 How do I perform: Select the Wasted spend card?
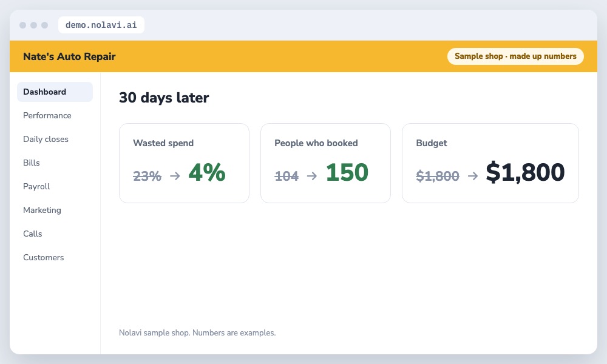tap(185, 163)
